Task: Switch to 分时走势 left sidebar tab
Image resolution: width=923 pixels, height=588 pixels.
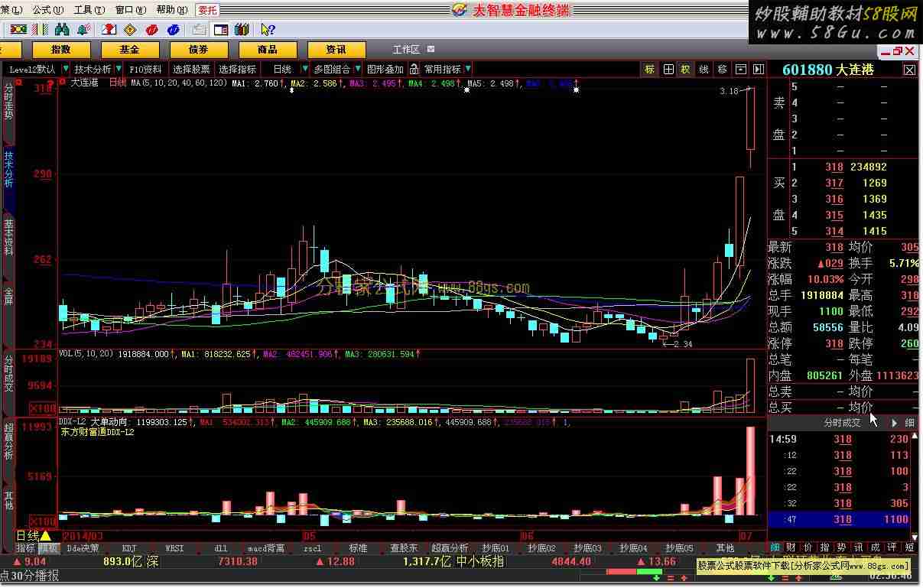Action: [8, 112]
